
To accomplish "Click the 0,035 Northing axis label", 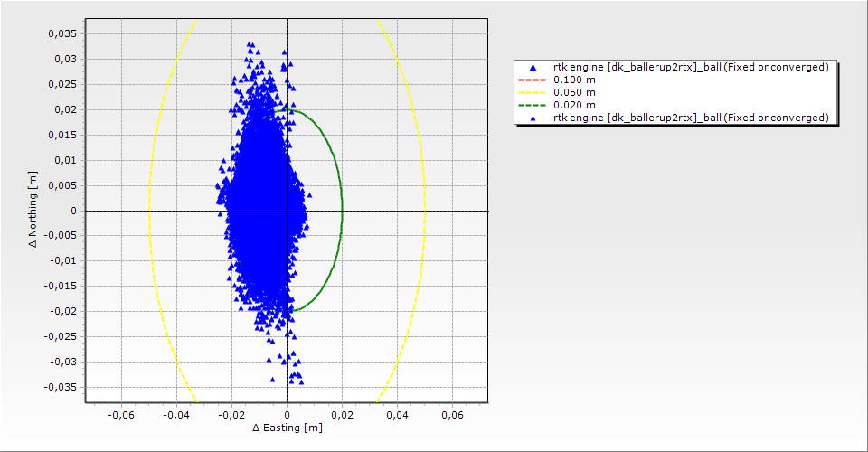I will (x=62, y=33).
